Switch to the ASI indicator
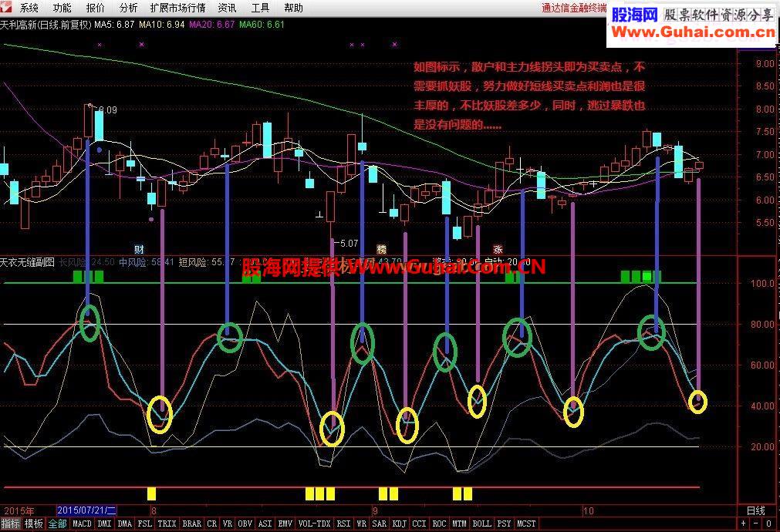This screenshot has height=532, width=780. 265,524
